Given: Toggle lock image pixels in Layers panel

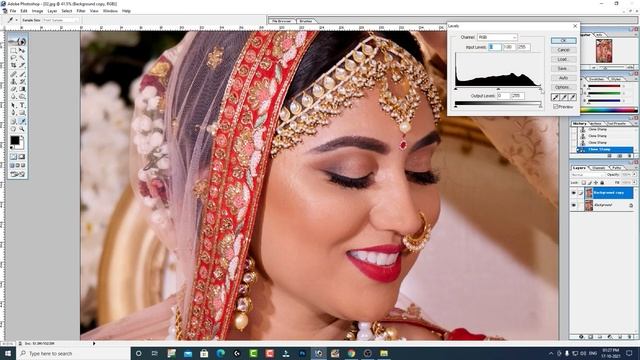Looking at the screenshot, I should pyautogui.click(x=590, y=182).
